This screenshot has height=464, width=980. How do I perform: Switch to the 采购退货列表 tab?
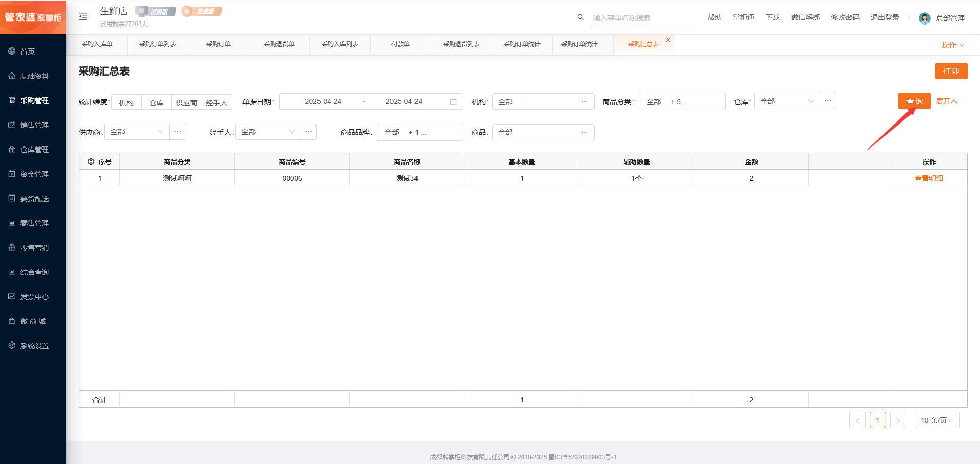coord(461,44)
